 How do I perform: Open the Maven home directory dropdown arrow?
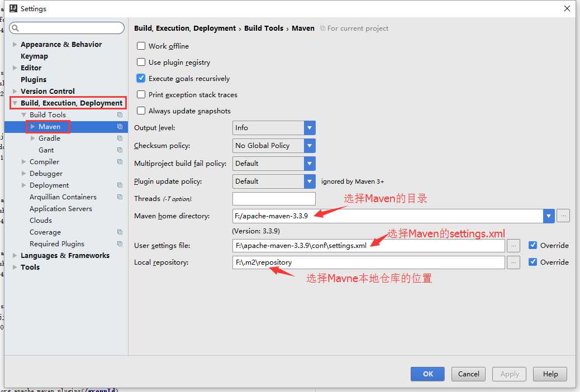[x=549, y=216]
